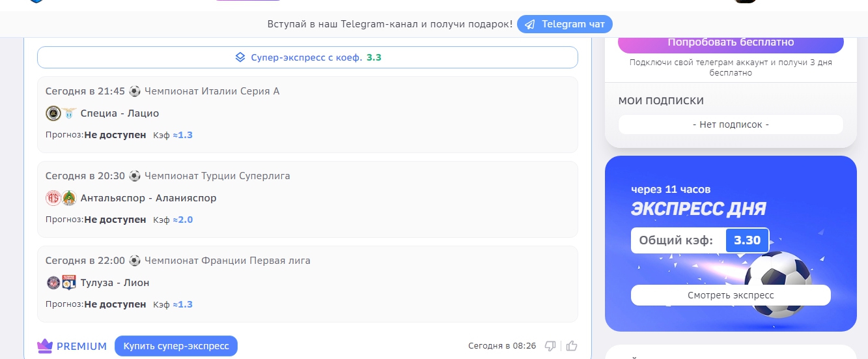Click the Lyon team logo
Image resolution: width=868 pixels, height=359 pixels.
click(x=69, y=283)
